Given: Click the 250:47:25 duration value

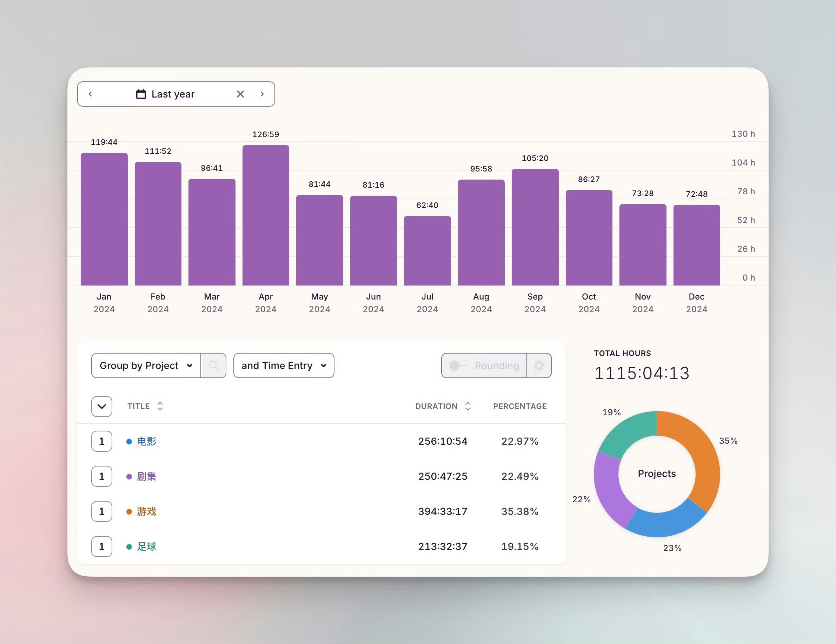Looking at the screenshot, I should pos(443,476).
